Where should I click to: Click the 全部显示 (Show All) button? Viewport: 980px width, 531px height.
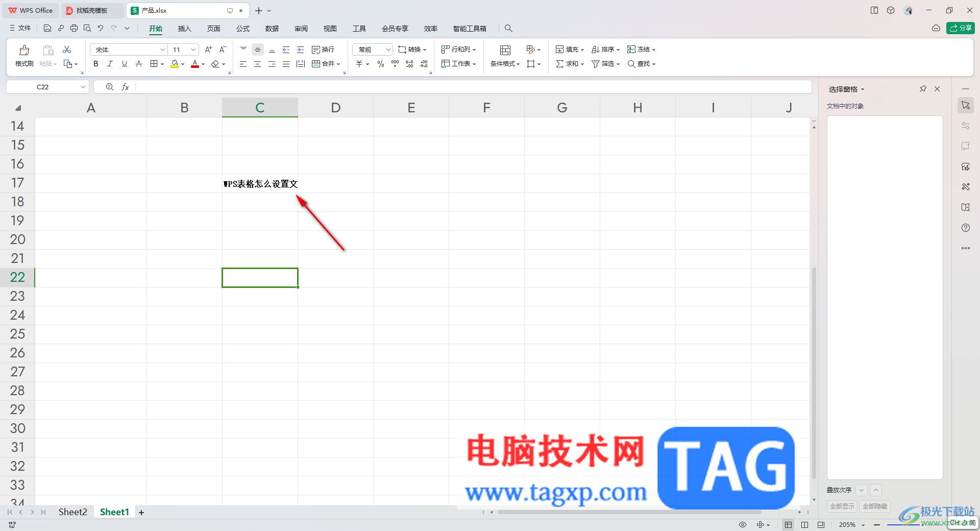coord(842,506)
